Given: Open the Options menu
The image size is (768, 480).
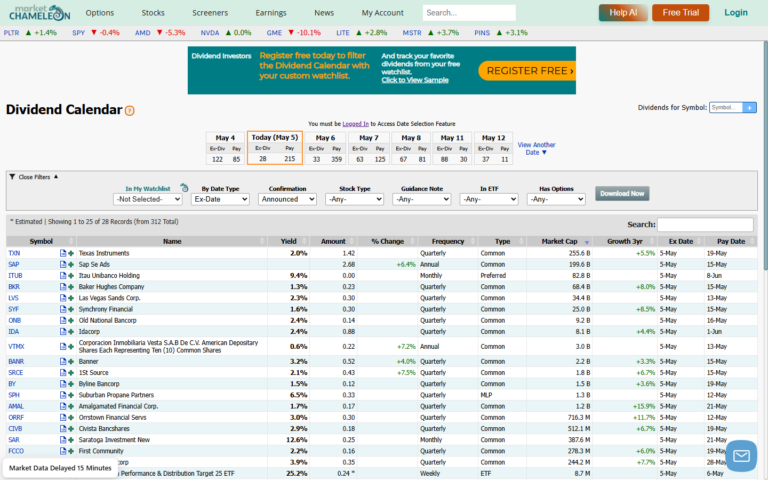Looking at the screenshot, I should pyautogui.click(x=99, y=13).
